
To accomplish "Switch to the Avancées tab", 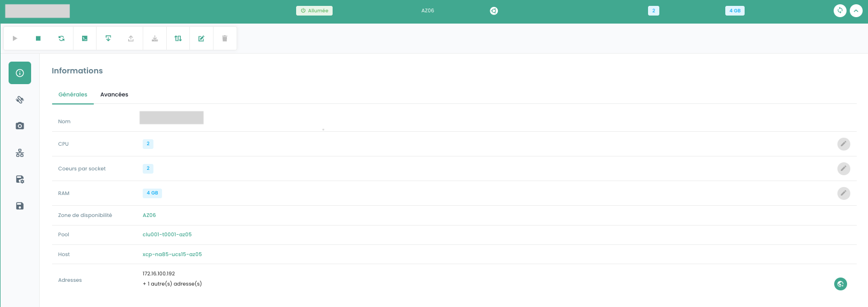I will point(114,95).
